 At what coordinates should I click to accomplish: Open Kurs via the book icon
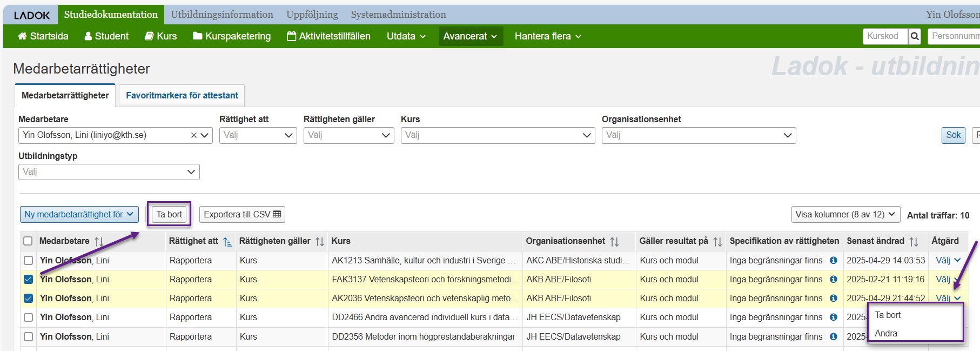(149, 36)
